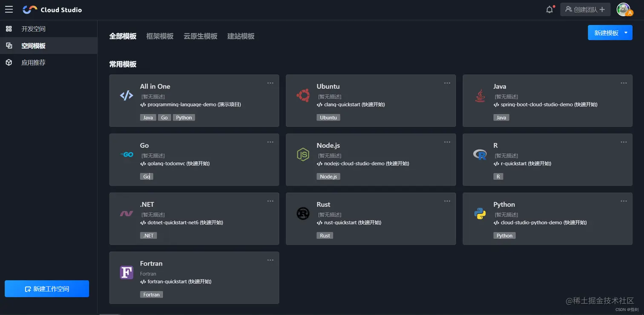Click the Python tag in All in One card
This screenshot has width=644, height=315.
pos(184,117)
